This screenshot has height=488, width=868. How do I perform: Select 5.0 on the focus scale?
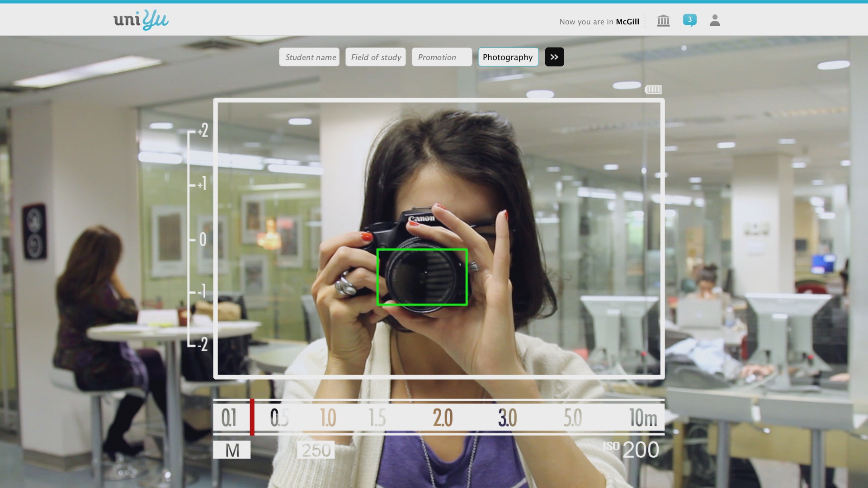point(572,418)
